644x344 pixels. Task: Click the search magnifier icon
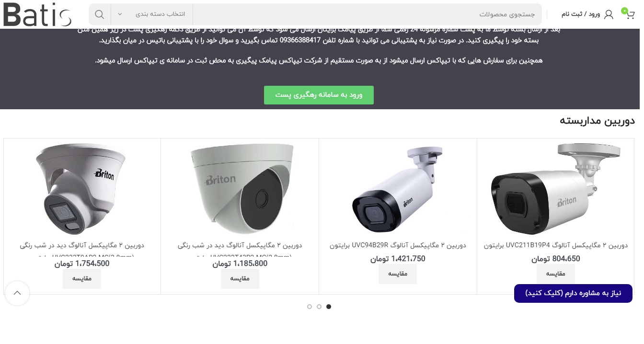pyautogui.click(x=100, y=14)
